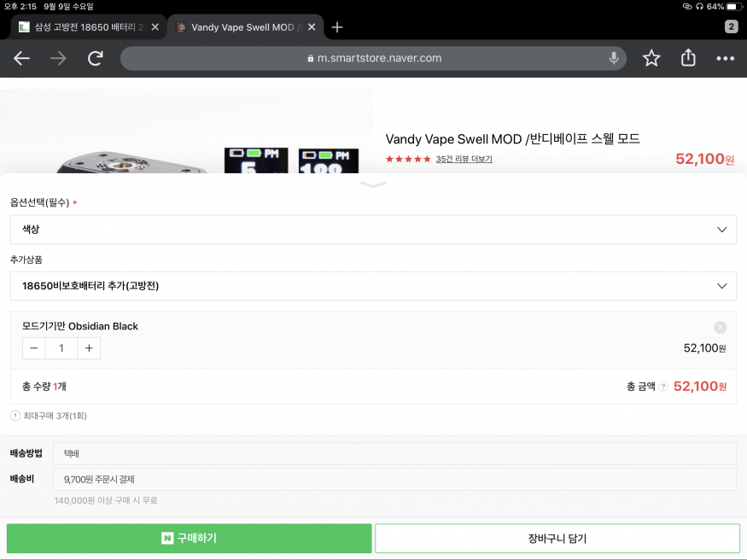This screenshot has height=560, width=747.
Task: Click the browser forward arrow
Action: (58, 58)
